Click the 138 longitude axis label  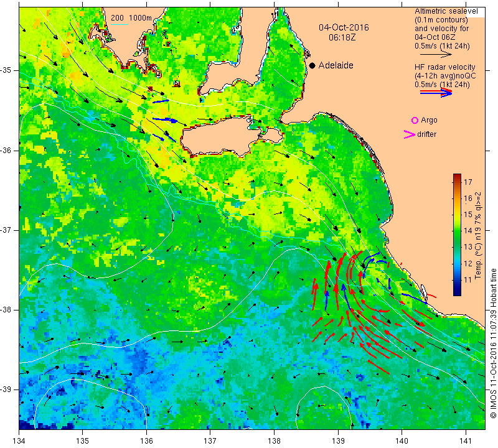point(274,441)
